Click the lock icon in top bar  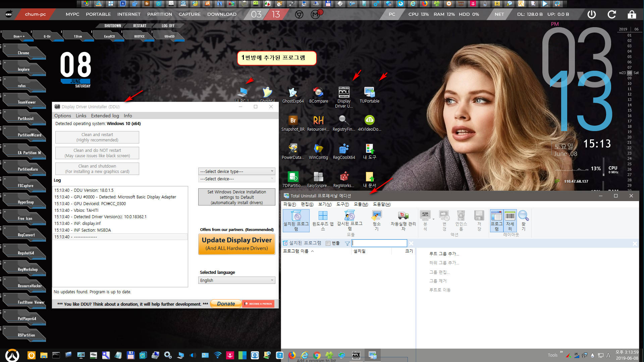(632, 14)
